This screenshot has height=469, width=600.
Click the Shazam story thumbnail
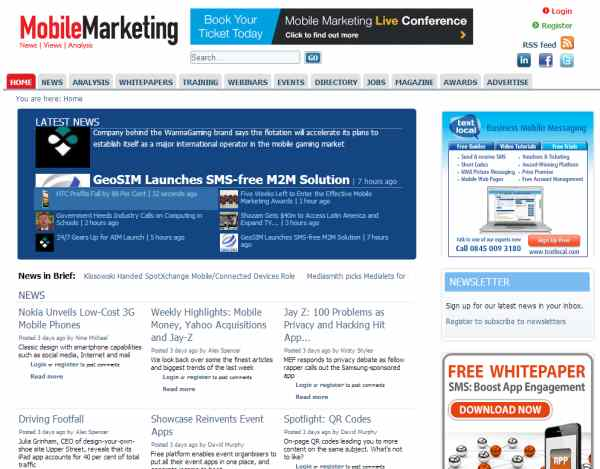tap(229, 221)
